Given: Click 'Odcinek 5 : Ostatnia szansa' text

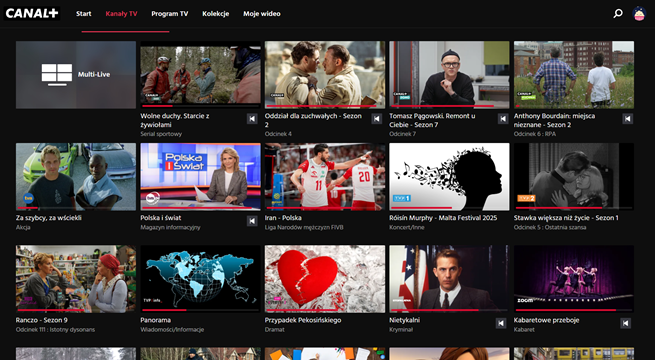Looking at the screenshot, I should [550, 228].
